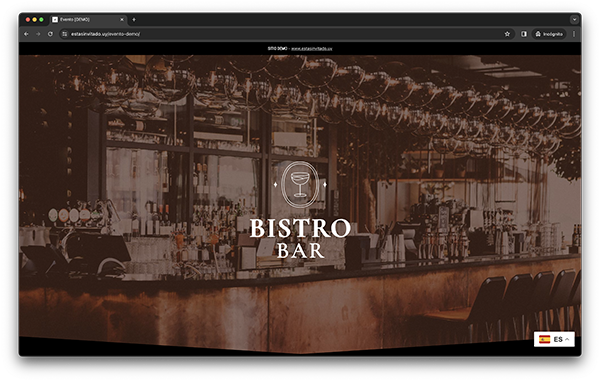Open Chrome three-dot menu
600x381 pixels.
tap(574, 34)
